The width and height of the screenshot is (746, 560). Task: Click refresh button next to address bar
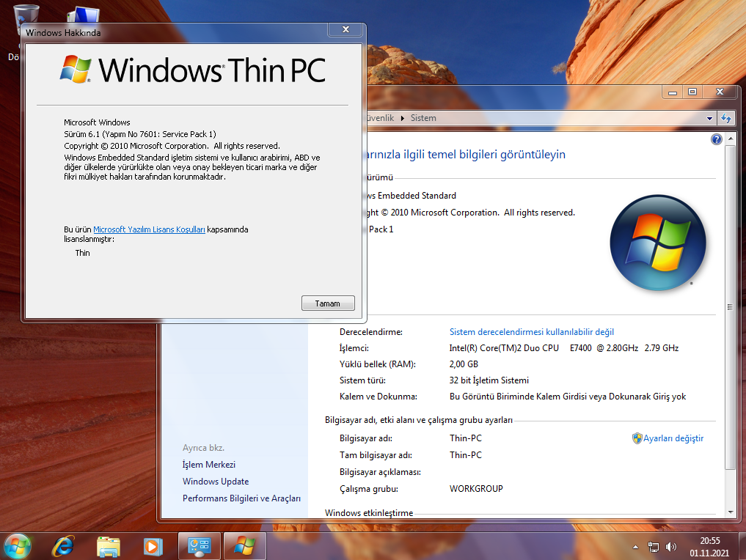pos(726,118)
